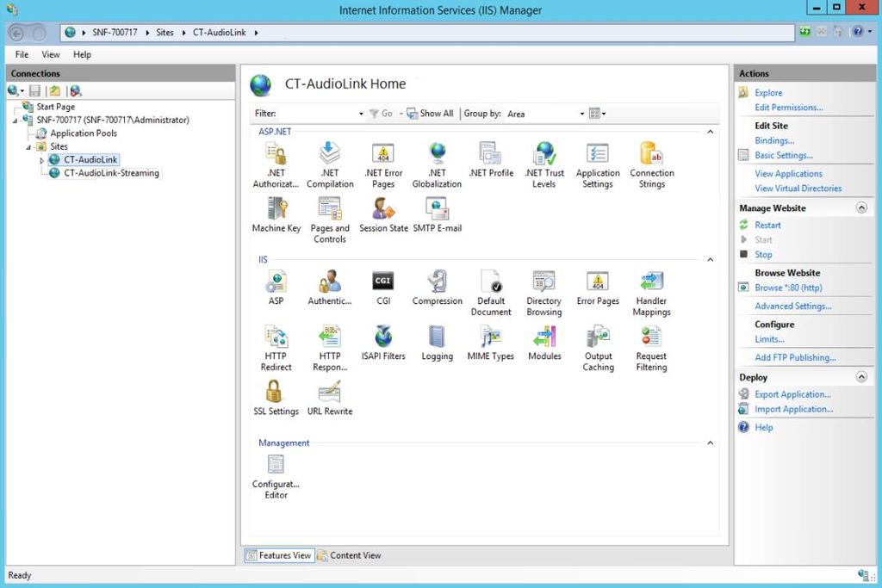Screen dimensions: 882x588
Task: Open the Help menu
Action: 82,54
